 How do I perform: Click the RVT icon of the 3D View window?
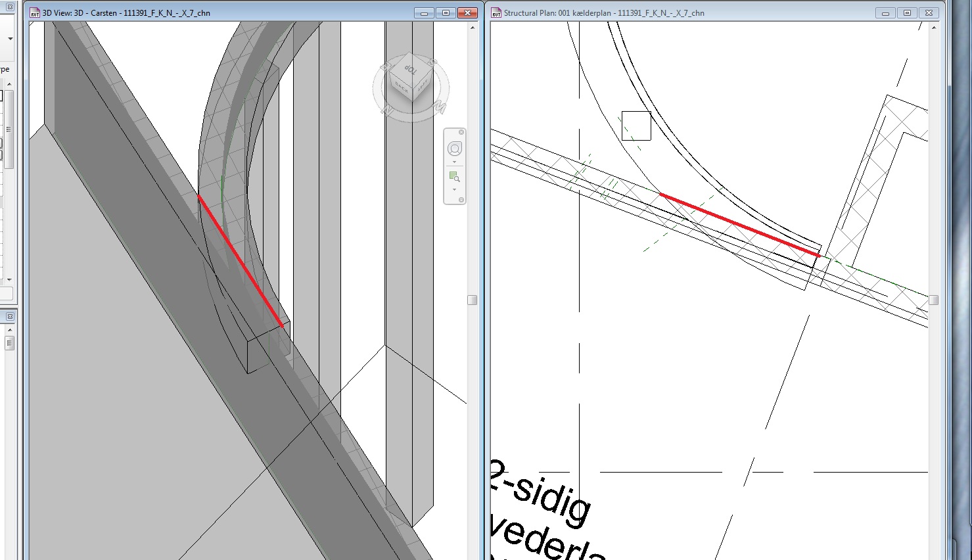tap(35, 12)
